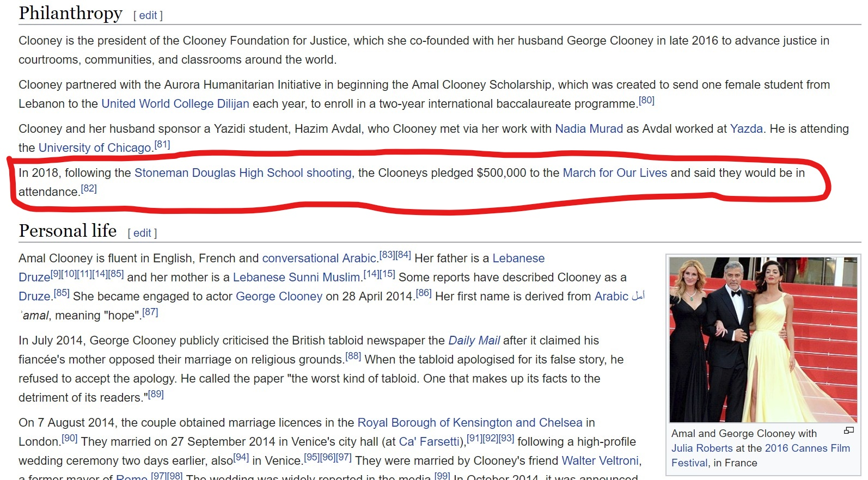The image size is (868, 480).
Task: Open Julia Roberts link in photo caption
Action: [702, 448]
